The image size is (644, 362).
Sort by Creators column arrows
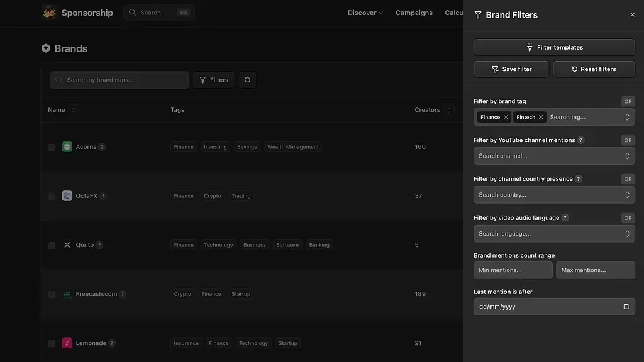pyautogui.click(x=448, y=110)
